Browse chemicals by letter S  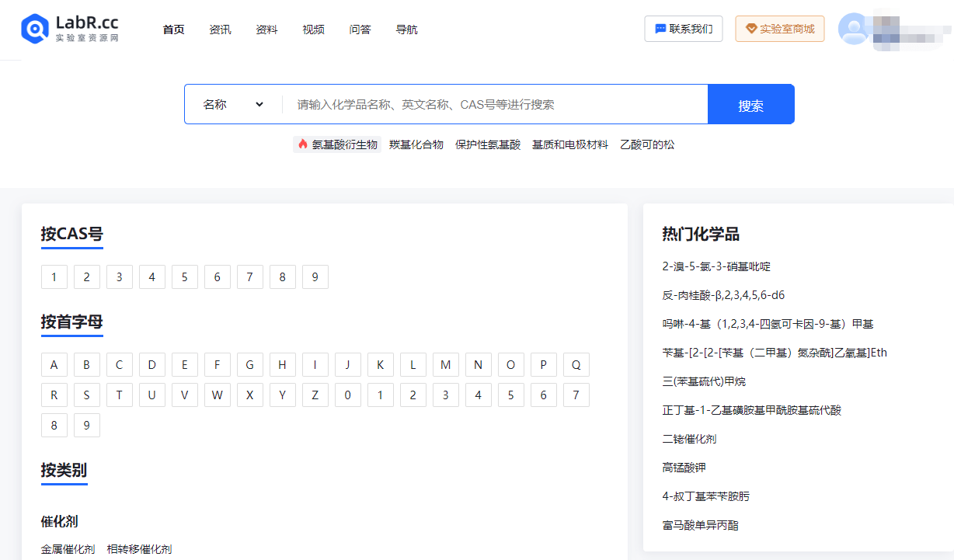87,395
